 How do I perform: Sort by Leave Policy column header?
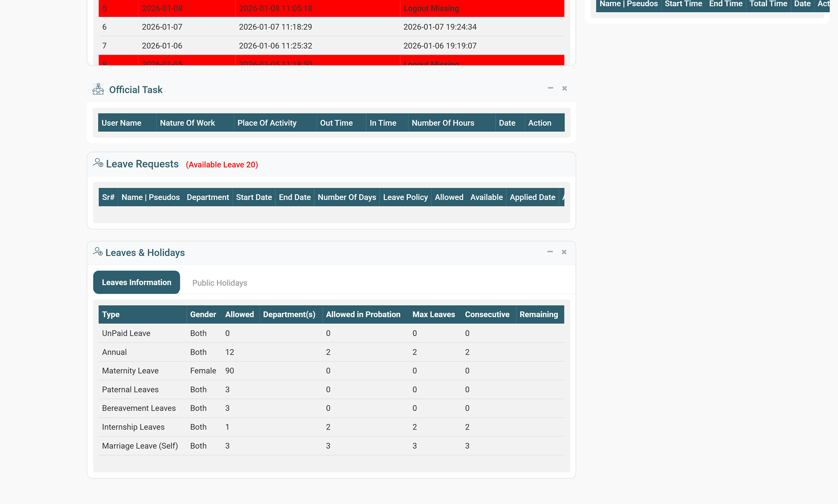[x=405, y=197]
